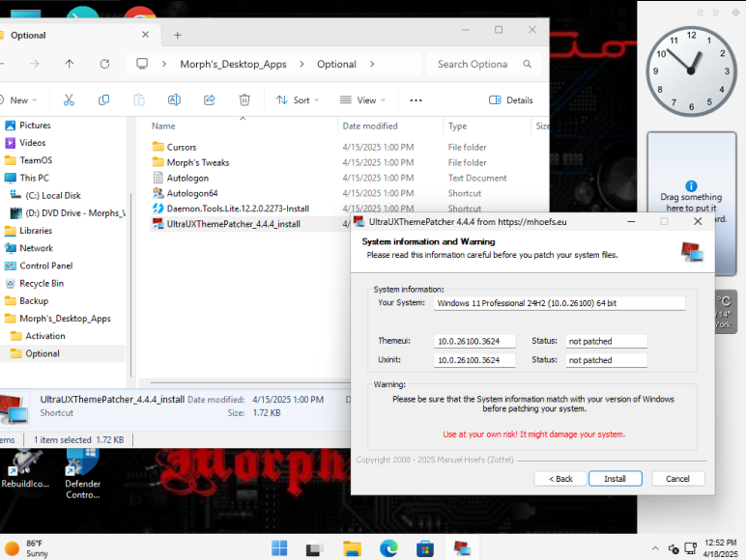Click the Your System text field
Screen dimensions: 746x560
point(559,303)
